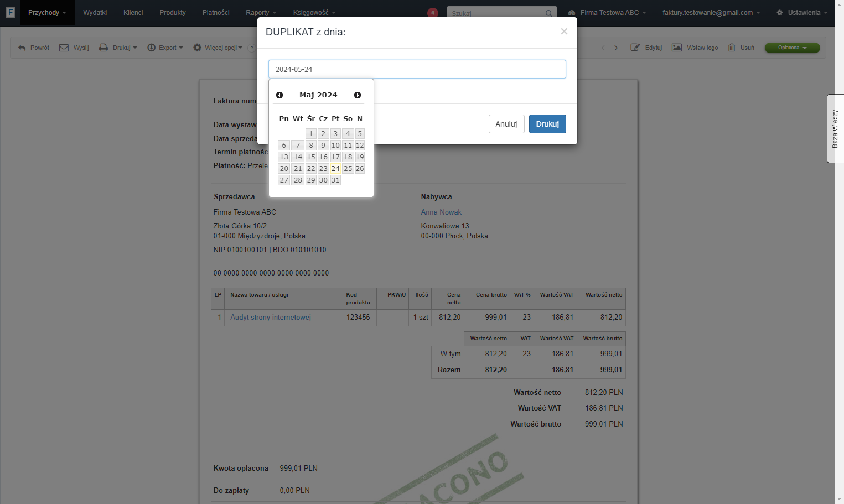Go to next month in calendar

(358, 95)
